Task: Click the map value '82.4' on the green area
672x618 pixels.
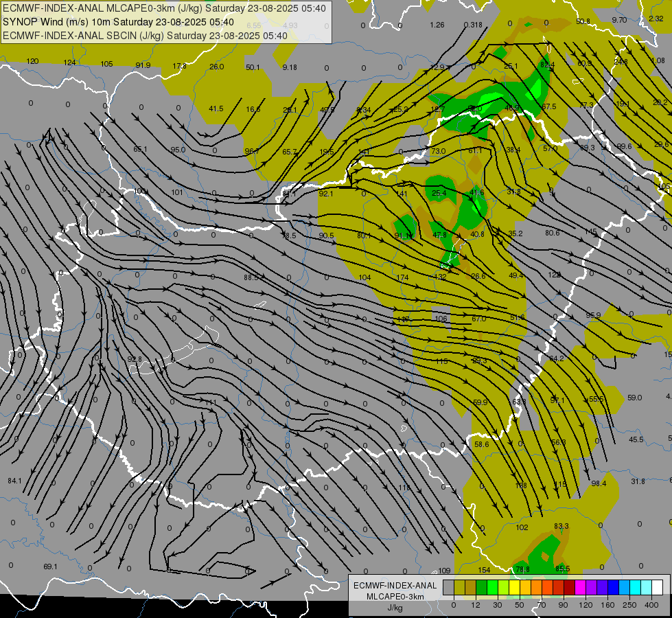Action: tap(548, 65)
